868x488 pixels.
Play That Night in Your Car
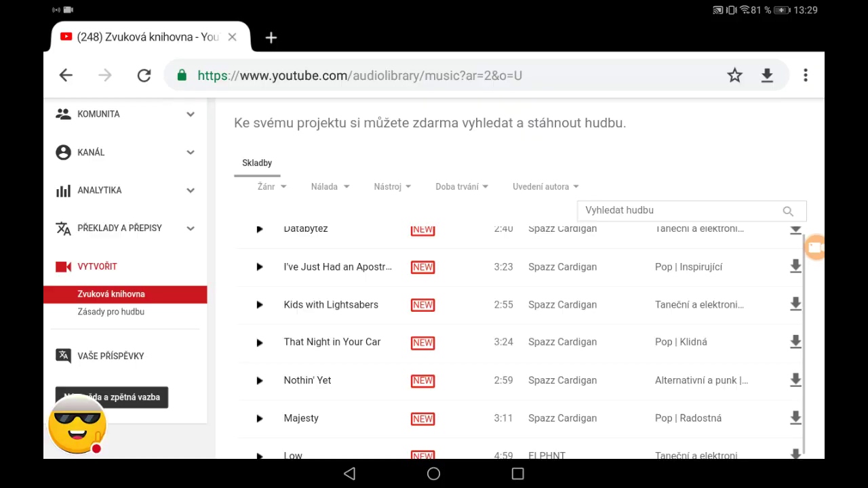259,343
